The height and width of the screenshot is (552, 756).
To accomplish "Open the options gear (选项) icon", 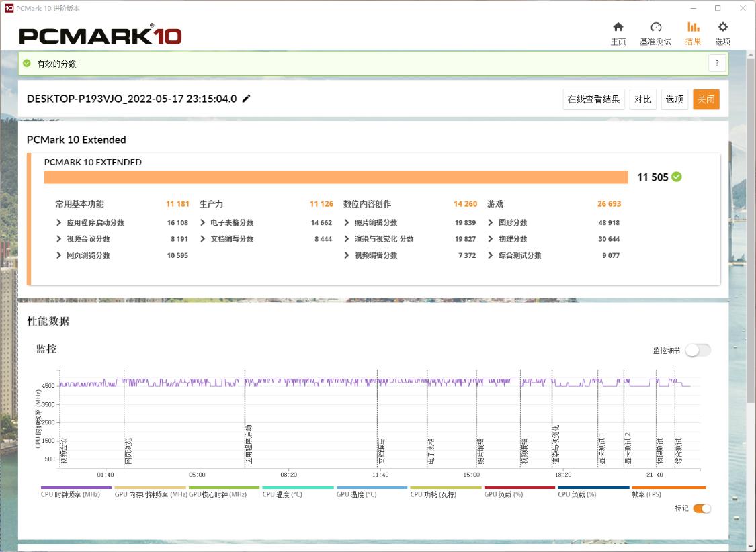I will click(722, 28).
